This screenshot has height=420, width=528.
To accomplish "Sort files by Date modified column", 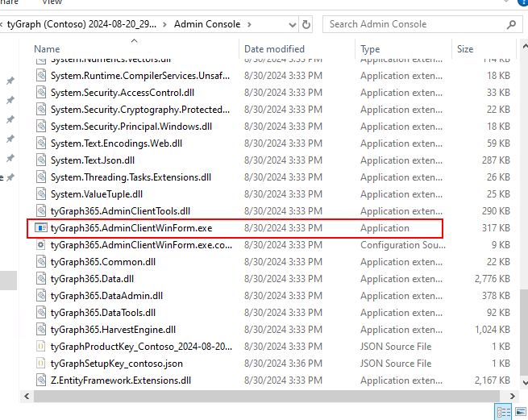I will [274, 49].
